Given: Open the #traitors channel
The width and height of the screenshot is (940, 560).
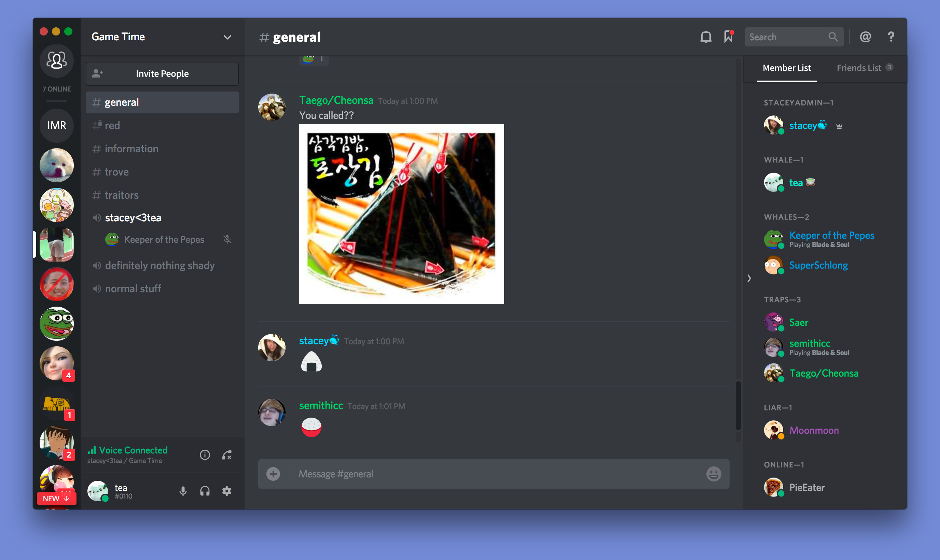Looking at the screenshot, I should click(x=121, y=195).
